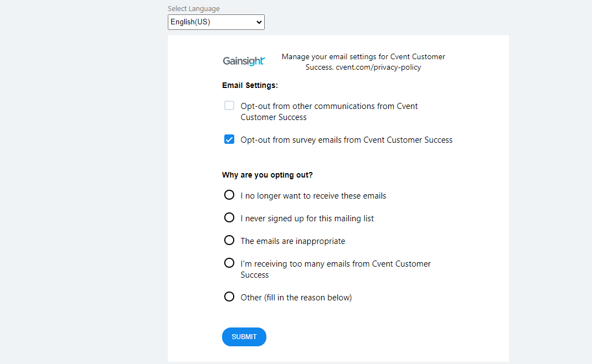
Task: Click the 'I no longer want to receive these emails' label
Action: tap(313, 196)
